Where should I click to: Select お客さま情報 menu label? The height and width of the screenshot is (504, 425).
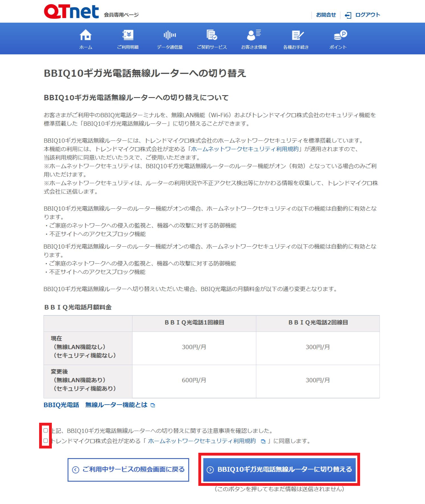[x=254, y=47]
